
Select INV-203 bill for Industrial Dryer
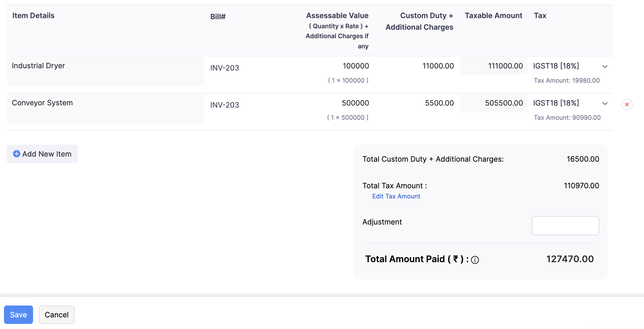pos(225,68)
